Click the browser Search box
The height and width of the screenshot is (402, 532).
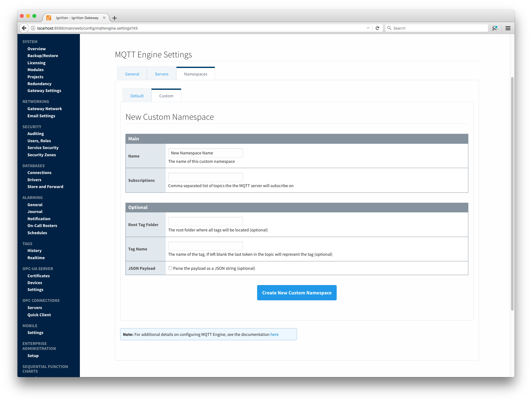(437, 28)
